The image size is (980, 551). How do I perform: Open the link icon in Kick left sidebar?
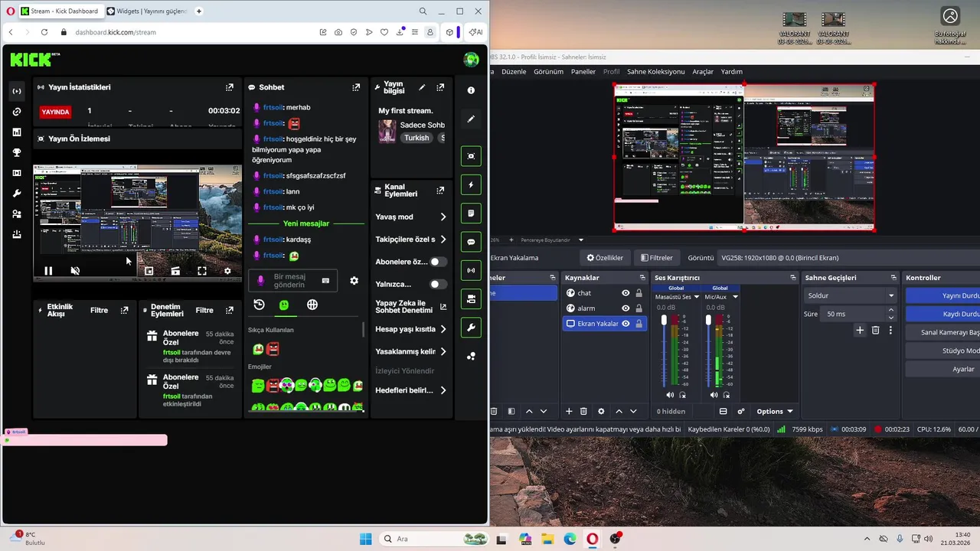pyautogui.click(x=17, y=112)
